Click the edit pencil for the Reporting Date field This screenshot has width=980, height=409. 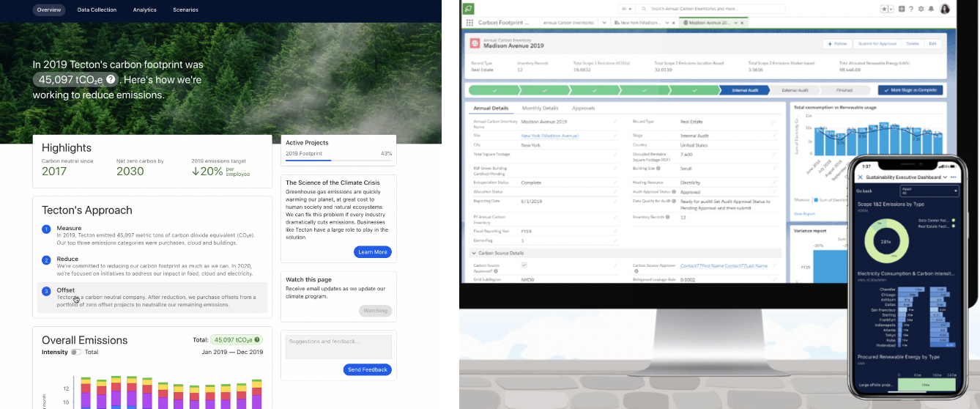pos(616,201)
